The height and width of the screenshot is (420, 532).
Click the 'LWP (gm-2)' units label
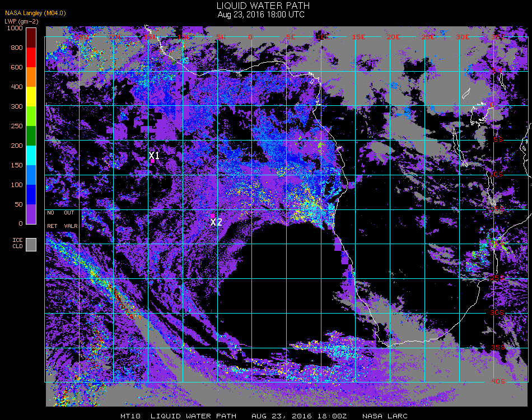click(21, 21)
